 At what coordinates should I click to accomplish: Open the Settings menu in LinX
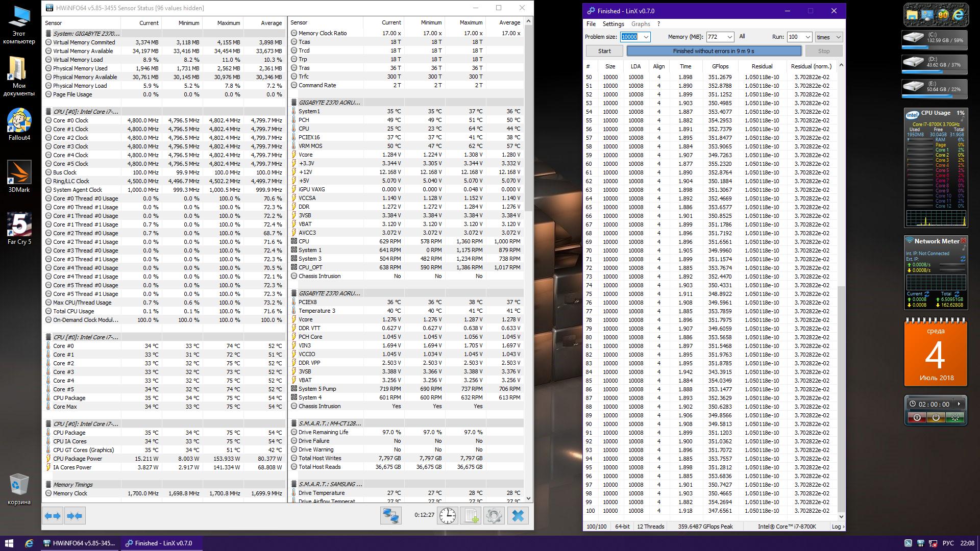[x=613, y=24]
